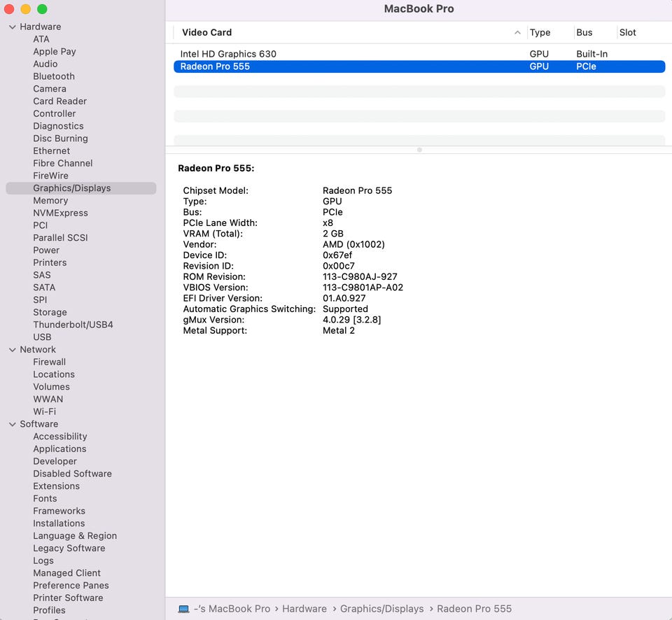Select Bluetooth in the sidebar
The width and height of the screenshot is (672, 620).
coord(54,76)
